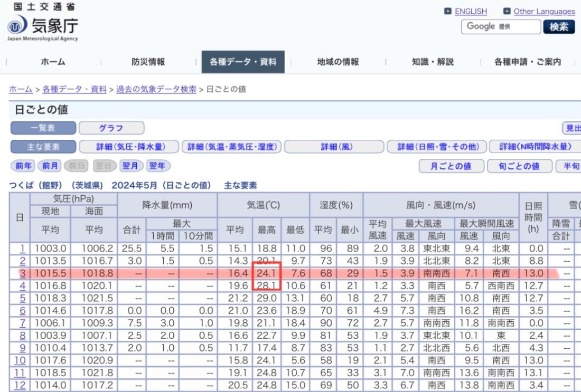
Task: Select the 地域の情報 navigation tab
Action: [338, 62]
